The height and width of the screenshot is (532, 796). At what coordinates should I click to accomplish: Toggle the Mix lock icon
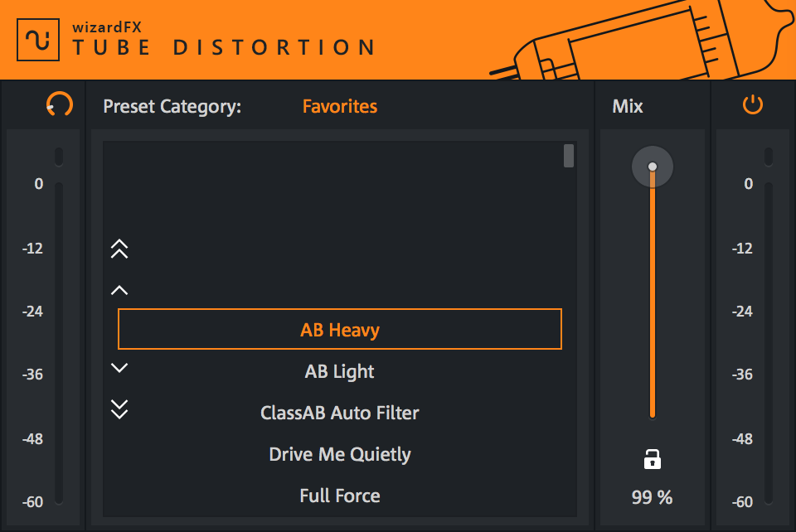653,459
